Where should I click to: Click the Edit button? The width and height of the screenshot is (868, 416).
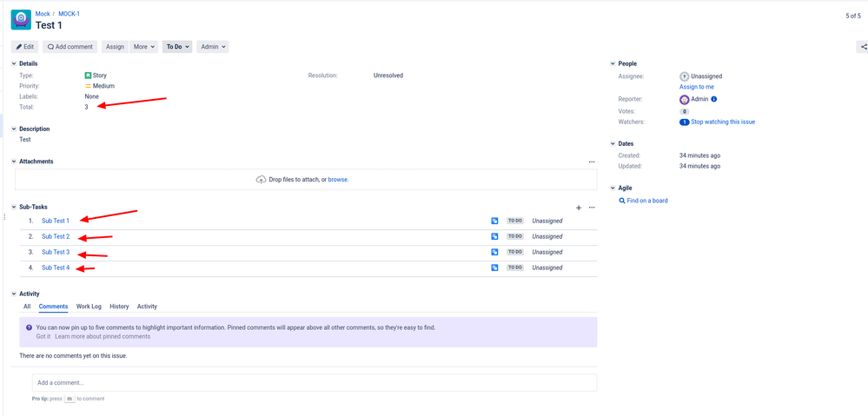tap(25, 47)
